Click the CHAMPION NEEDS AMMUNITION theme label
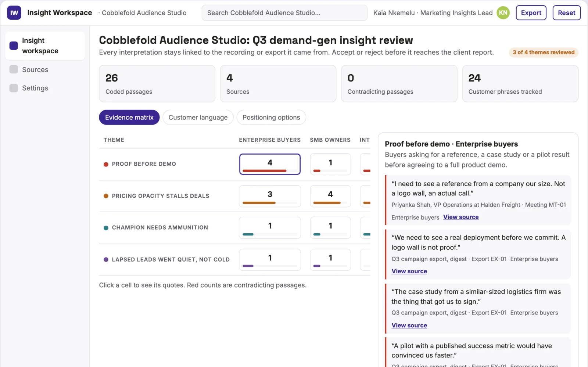 coord(160,228)
